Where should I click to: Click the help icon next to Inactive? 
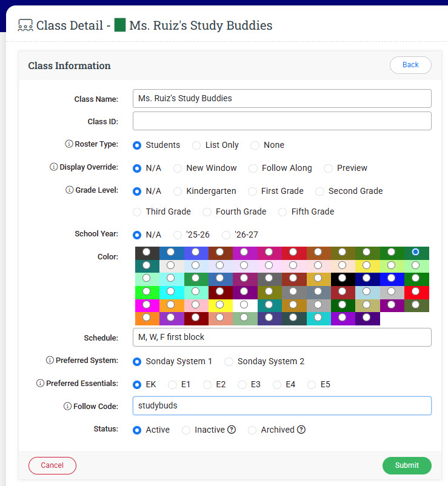click(x=231, y=430)
